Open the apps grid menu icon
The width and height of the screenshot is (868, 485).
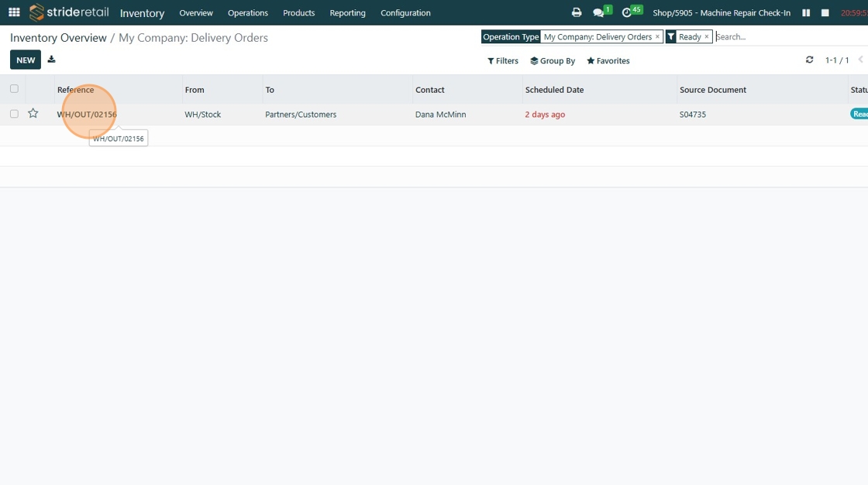click(x=15, y=12)
